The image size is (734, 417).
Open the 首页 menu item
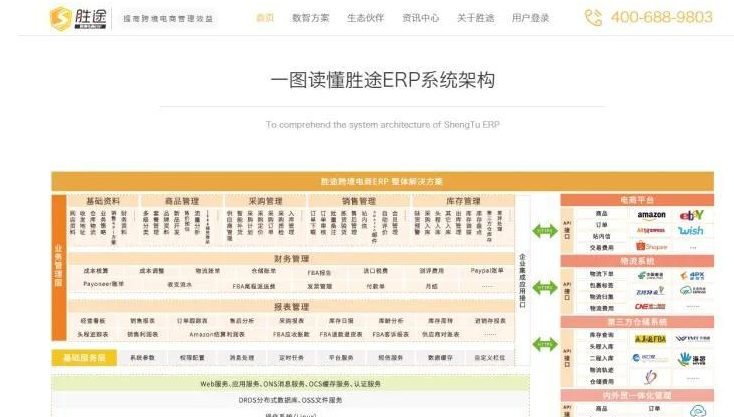[265, 18]
